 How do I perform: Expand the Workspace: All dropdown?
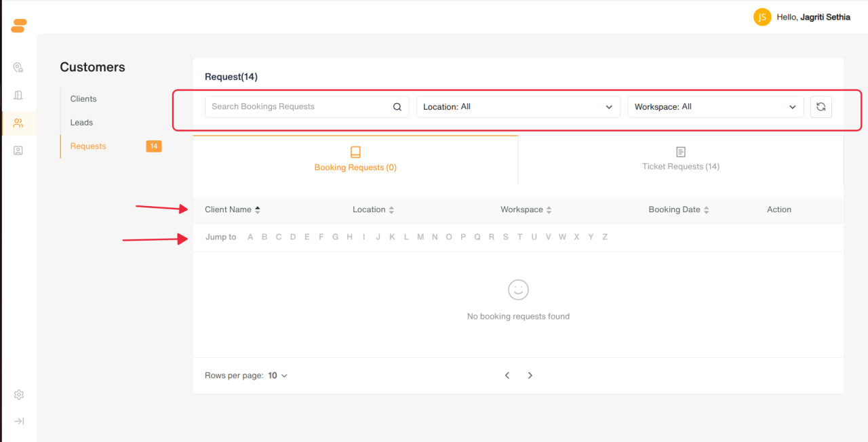click(x=715, y=106)
